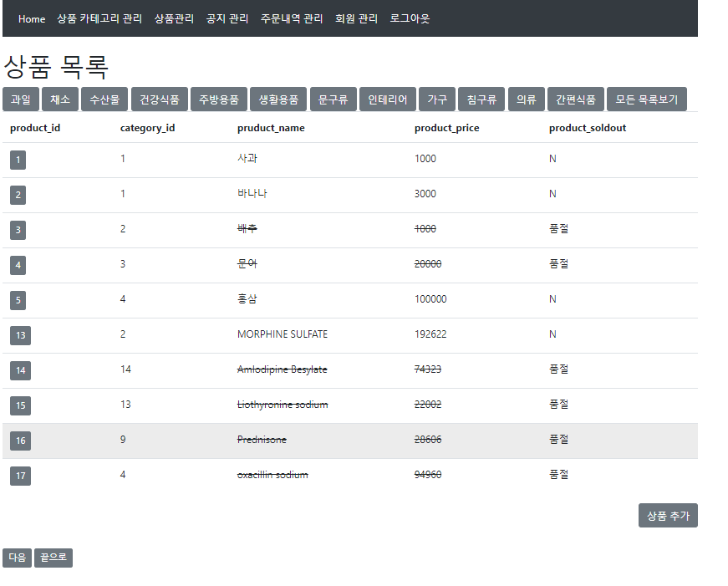Open 회원 관리 menu item
This screenshot has width=728, height=586.
[356, 18]
